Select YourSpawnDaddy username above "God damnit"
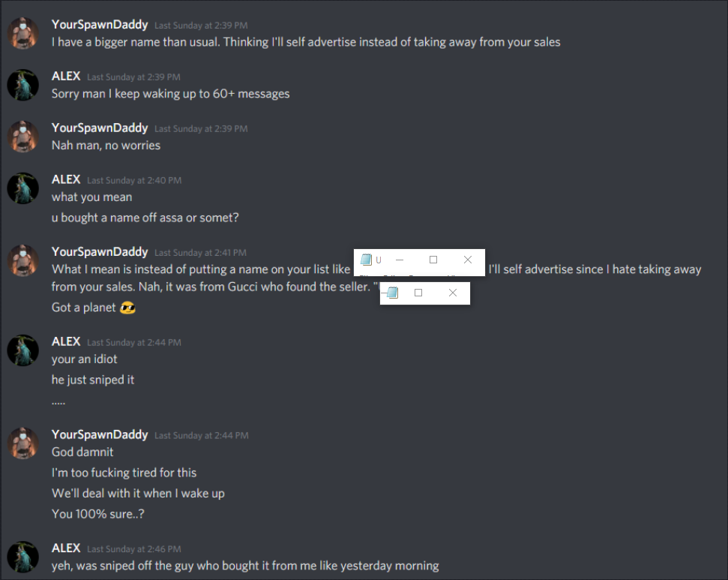The width and height of the screenshot is (728, 580). [100, 434]
